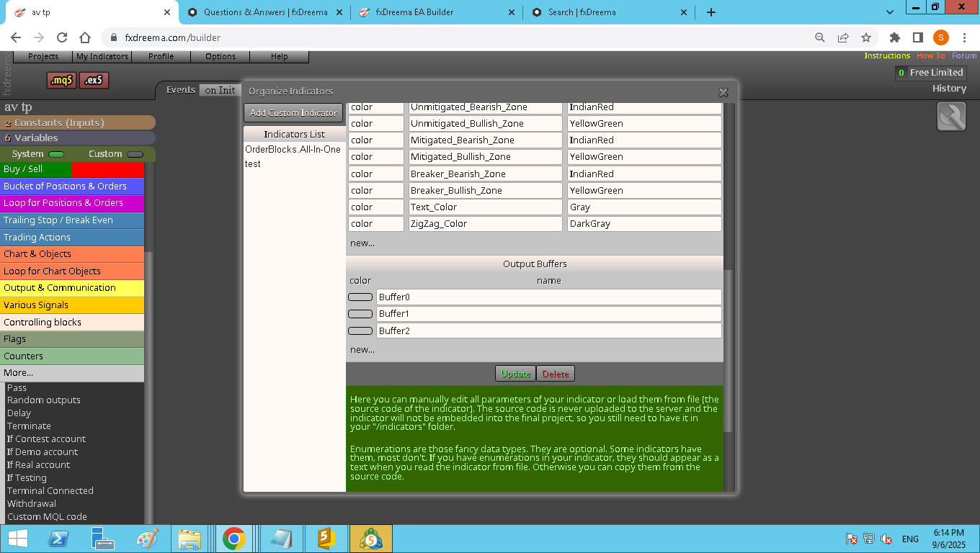Click the Buffer1 color swatch
The height and width of the screenshot is (553, 980).
tap(360, 314)
